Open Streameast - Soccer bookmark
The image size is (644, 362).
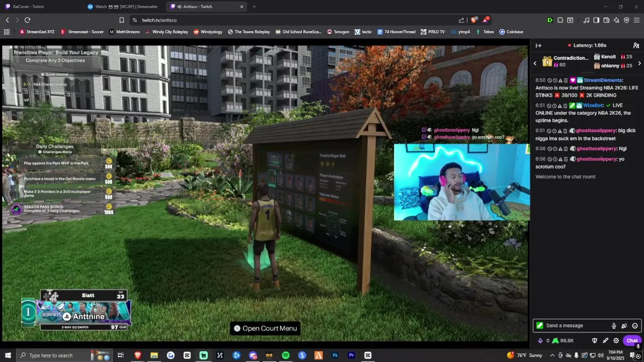[x=82, y=32]
